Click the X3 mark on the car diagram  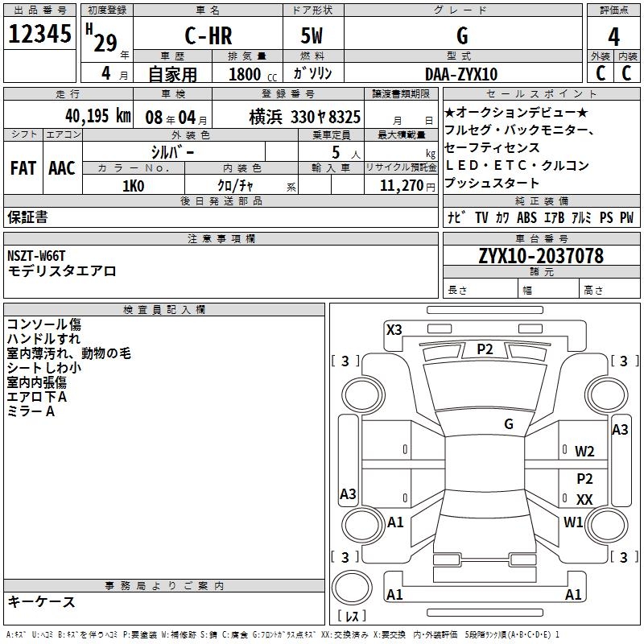coord(394,329)
